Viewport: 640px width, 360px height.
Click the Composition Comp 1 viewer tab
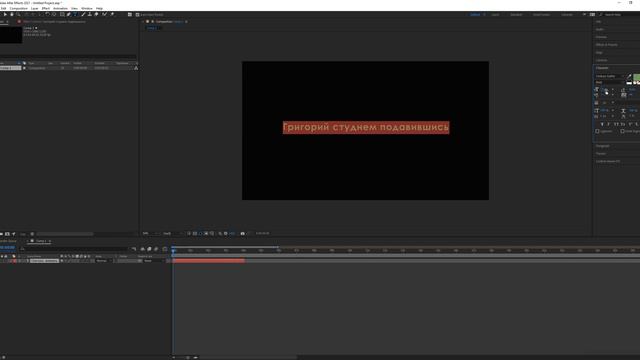(169, 22)
